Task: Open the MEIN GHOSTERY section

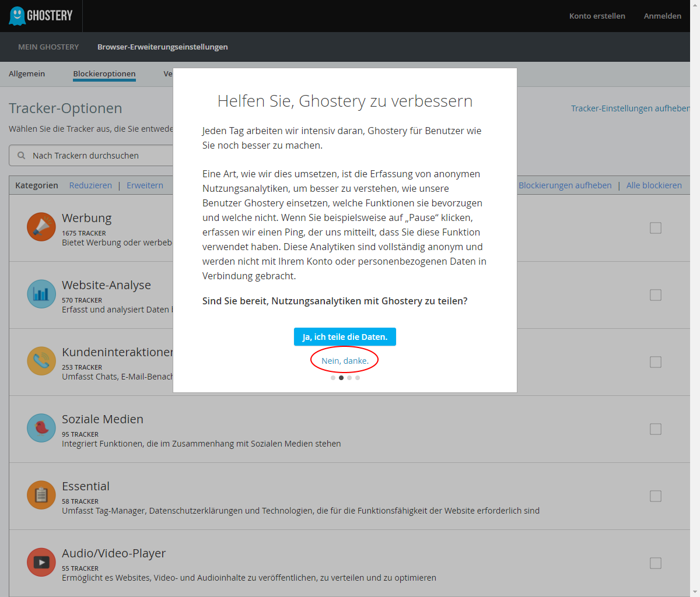Action: [x=48, y=47]
